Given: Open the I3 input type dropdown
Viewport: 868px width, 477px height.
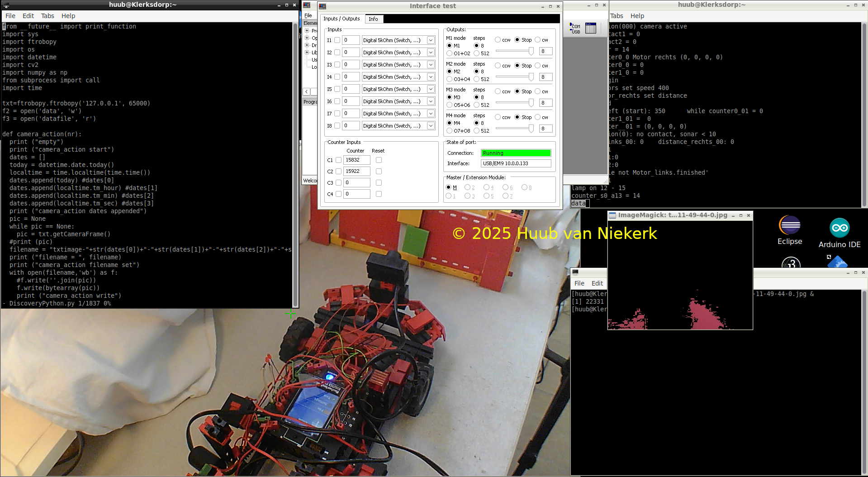Looking at the screenshot, I should [431, 65].
